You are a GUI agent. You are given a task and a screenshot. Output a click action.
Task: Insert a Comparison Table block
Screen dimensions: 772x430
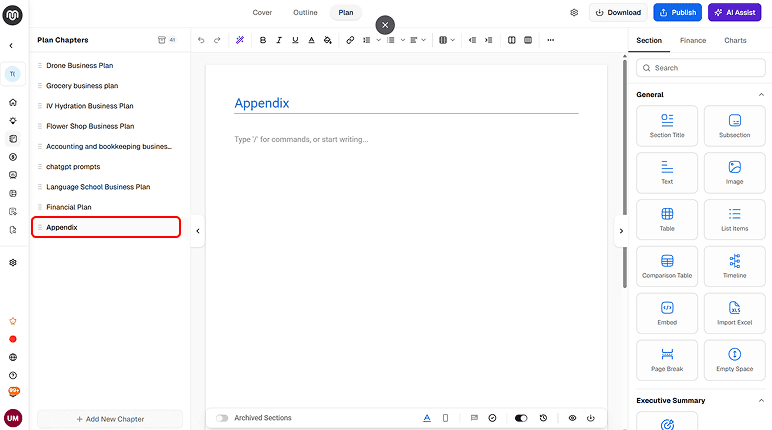pyautogui.click(x=667, y=266)
